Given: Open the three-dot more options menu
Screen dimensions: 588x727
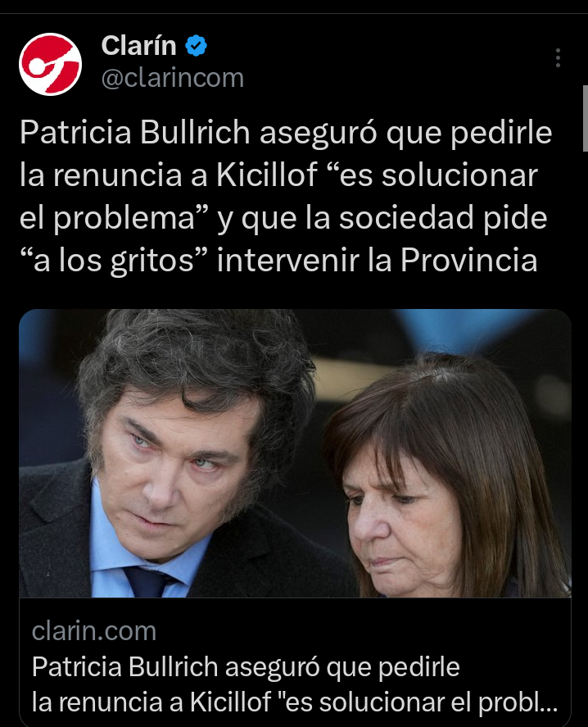Looking at the screenshot, I should [x=558, y=58].
